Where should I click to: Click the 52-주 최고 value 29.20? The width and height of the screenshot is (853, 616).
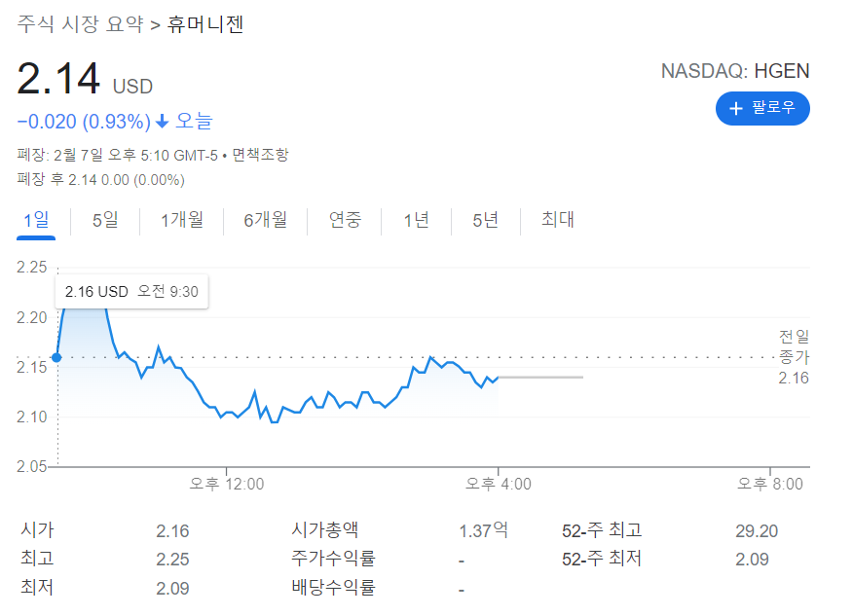(757, 530)
